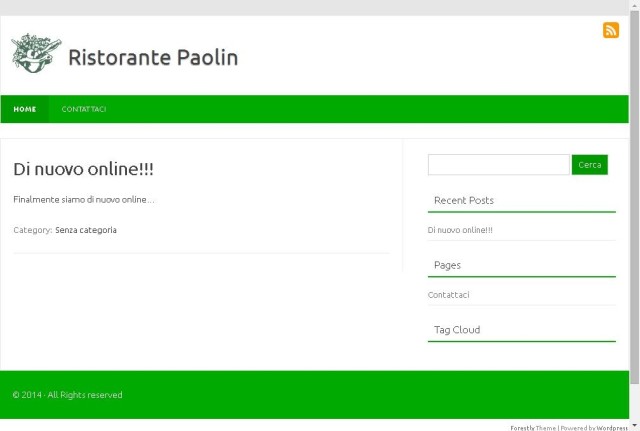Click the green Cerca search button
The height and width of the screenshot is (431, 640).
pos(589,164)
